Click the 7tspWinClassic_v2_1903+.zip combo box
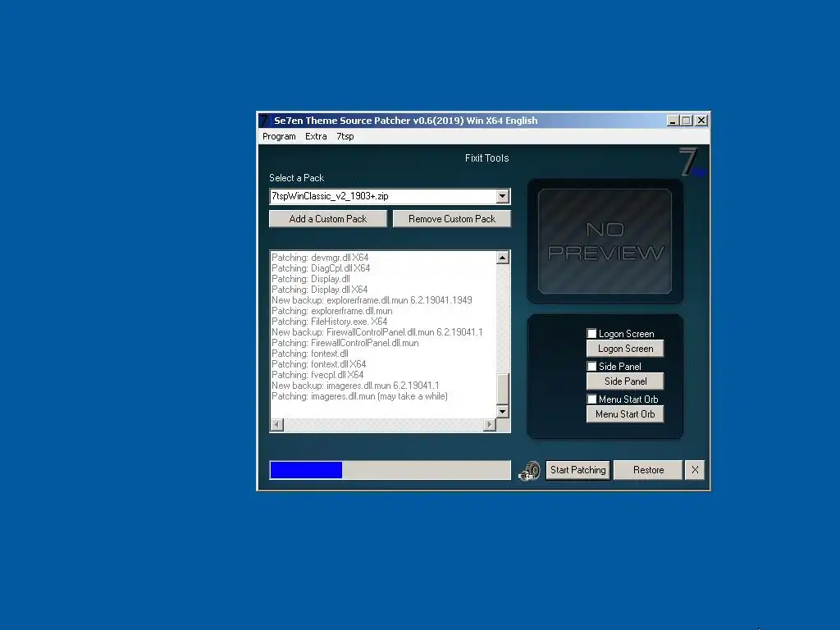 [x=390, y=196]
